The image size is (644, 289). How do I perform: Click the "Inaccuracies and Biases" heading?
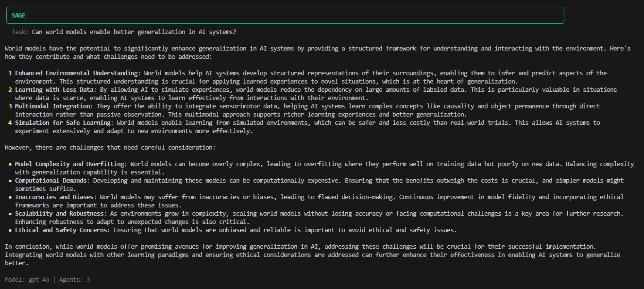(56, 197)
